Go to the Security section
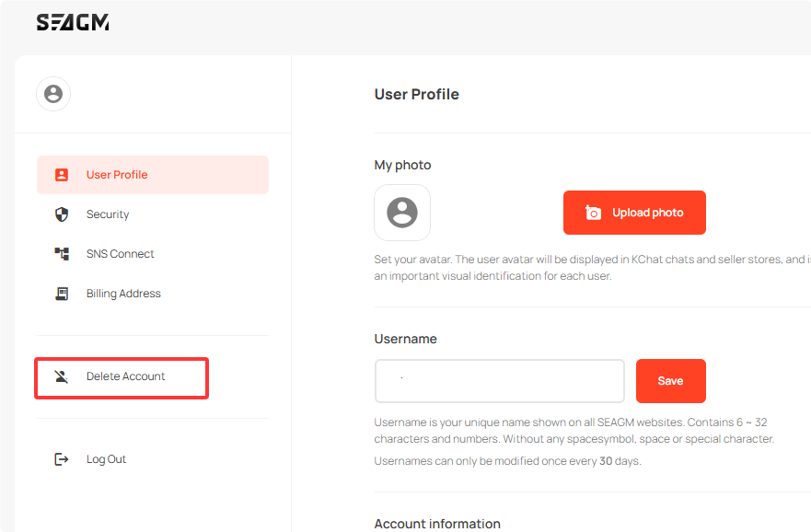 point(108,214)
